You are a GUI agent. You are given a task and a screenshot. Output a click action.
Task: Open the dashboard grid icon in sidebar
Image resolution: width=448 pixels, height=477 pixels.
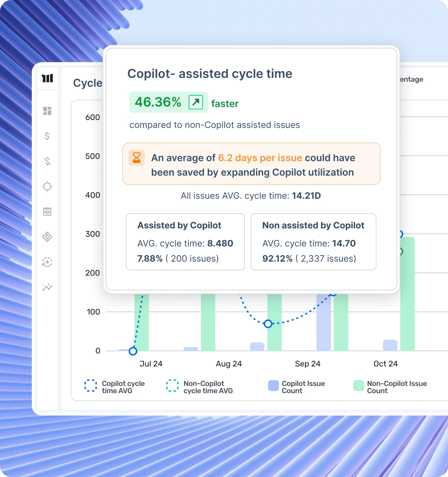(47, 111)
